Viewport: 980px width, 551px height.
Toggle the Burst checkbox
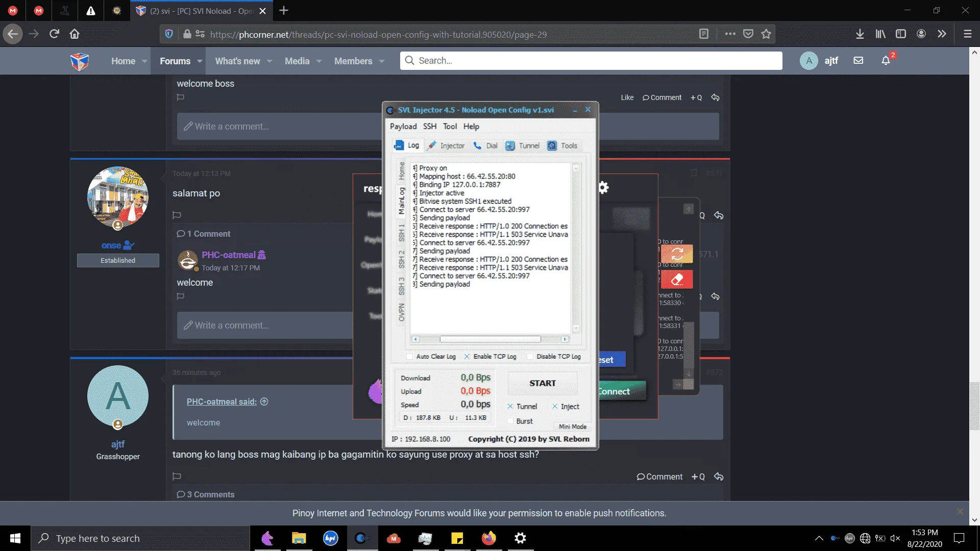(x=510, y=421)
